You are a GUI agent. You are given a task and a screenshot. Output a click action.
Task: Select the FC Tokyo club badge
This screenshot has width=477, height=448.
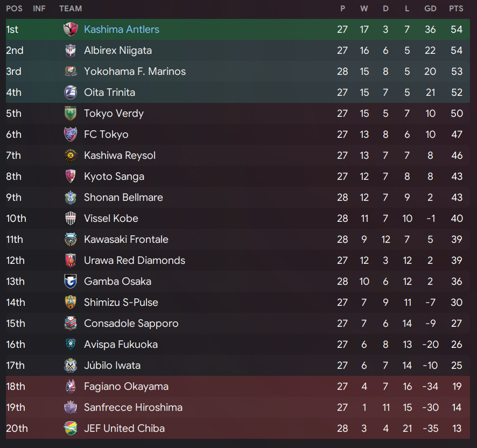tap(71, 134)
